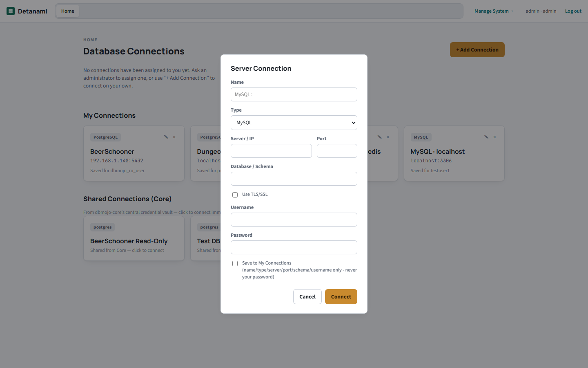Screen dimensions: 588x368
Task: Cancel the Server Connection dialog
Action: (307, 297)
